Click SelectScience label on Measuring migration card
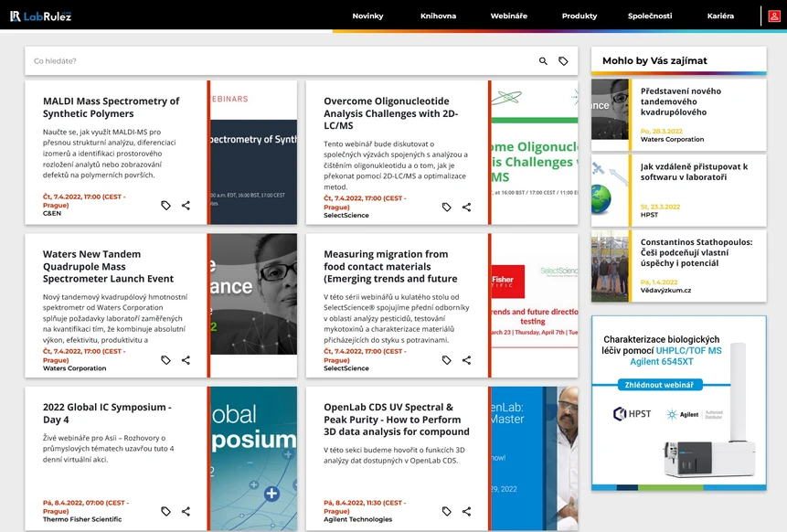The height and width of the screenshot is (532, 787). (x=346, y=368)
